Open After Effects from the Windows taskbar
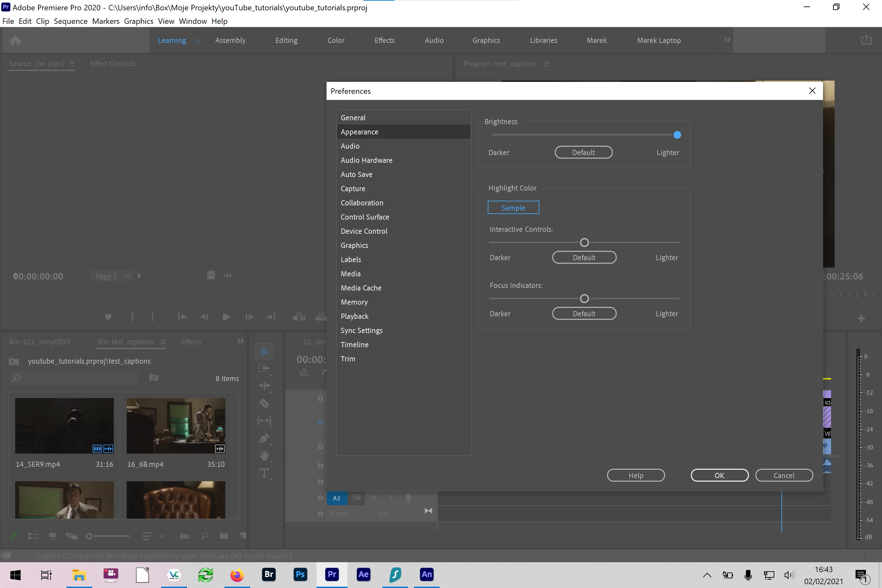The height and width of the screenshot is (588, 882). (x=363, y=574)
